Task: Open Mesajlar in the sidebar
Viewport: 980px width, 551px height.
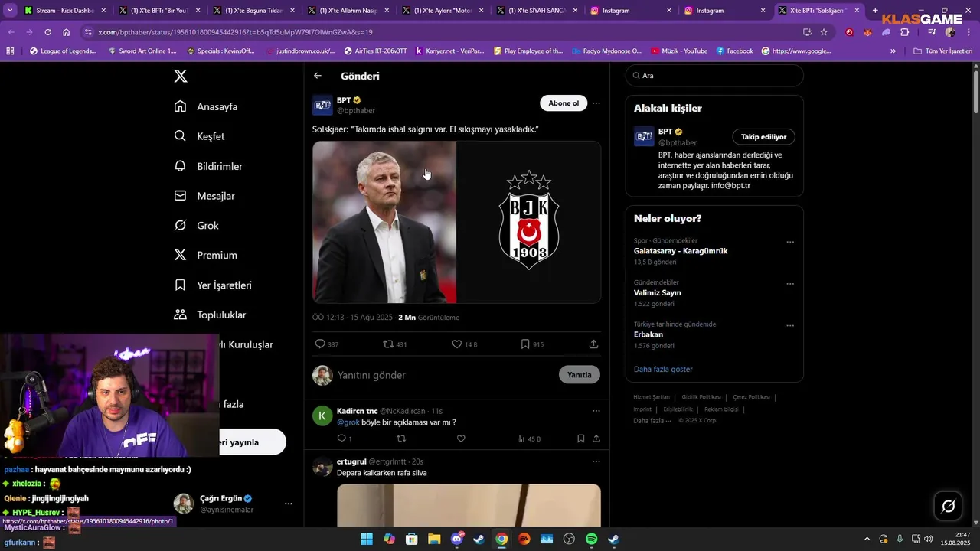Action: (x=204, y=196)
